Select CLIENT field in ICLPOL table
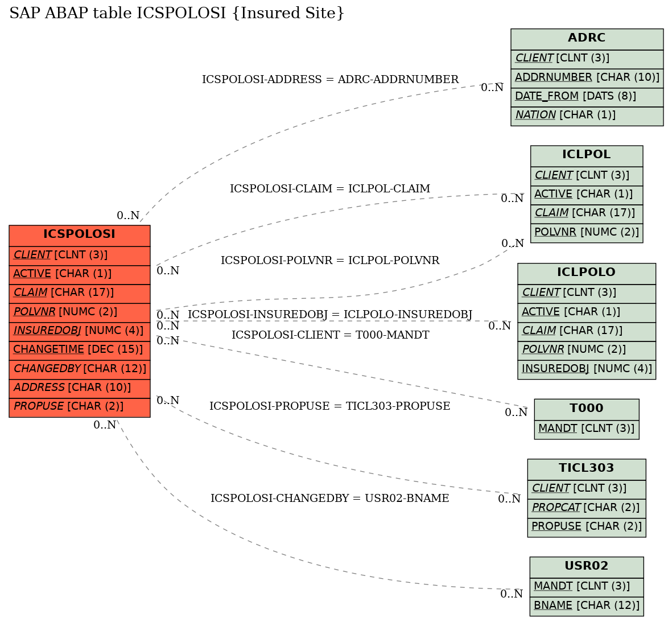The height and width of the screenshot is (622, 672). tap(586, 176)
